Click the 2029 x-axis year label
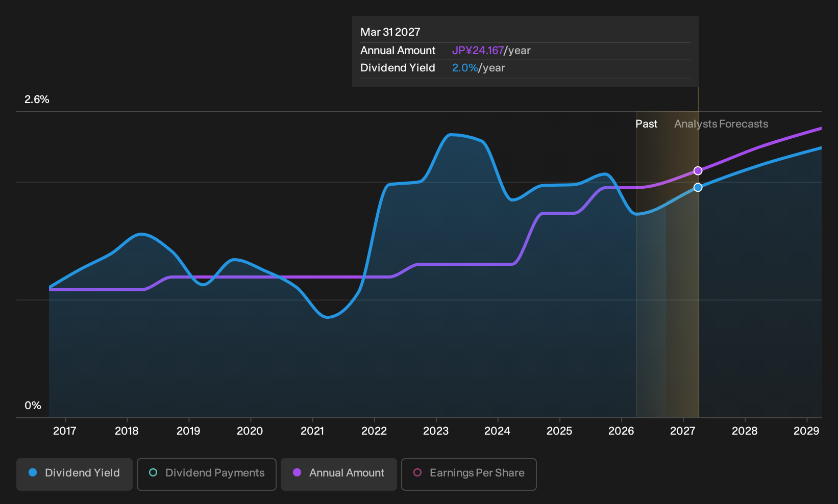 (x=806, y=431)
